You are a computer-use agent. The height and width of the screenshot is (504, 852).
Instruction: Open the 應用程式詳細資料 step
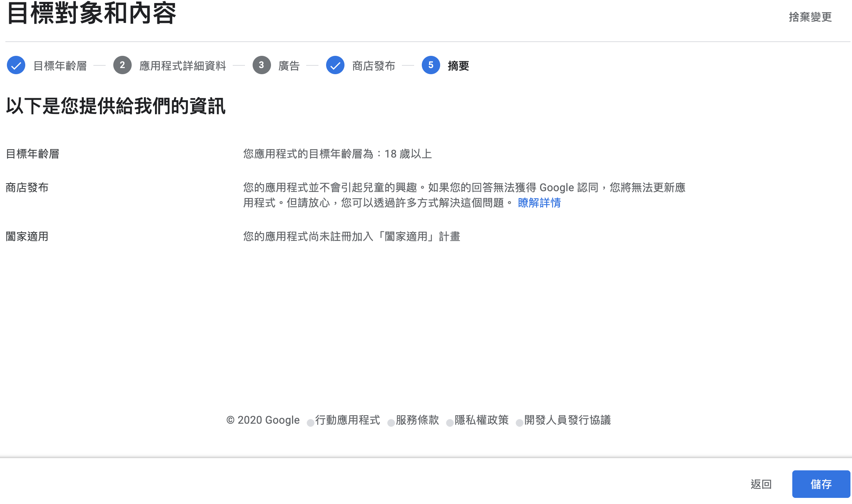183,66
